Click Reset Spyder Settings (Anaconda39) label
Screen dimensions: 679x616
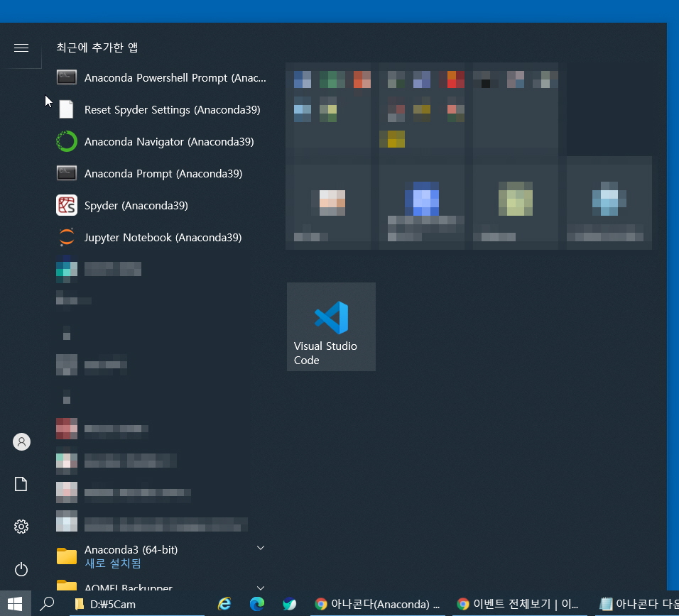click(x=173, y=110)
